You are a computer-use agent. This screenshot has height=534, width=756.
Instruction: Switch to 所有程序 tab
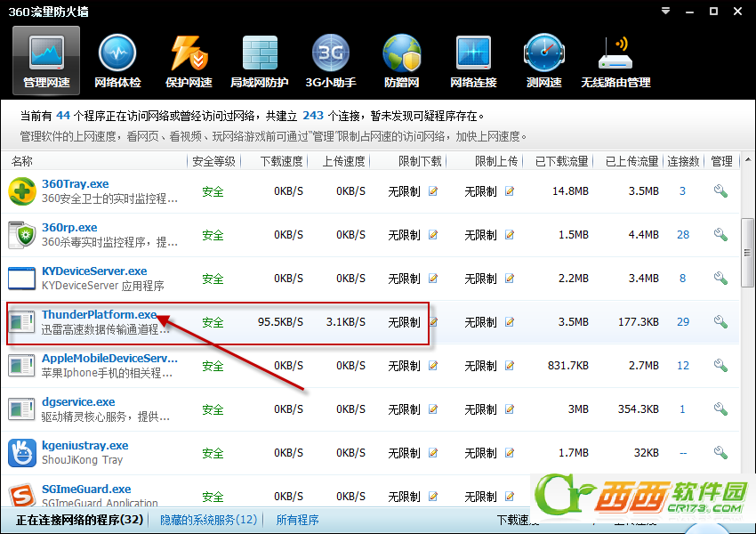[297, 520]
